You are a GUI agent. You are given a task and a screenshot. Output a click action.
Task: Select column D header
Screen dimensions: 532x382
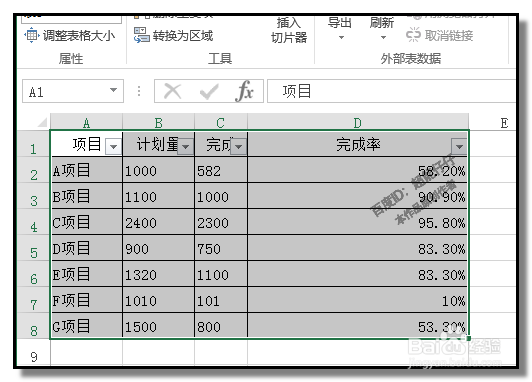coord(358,122)
